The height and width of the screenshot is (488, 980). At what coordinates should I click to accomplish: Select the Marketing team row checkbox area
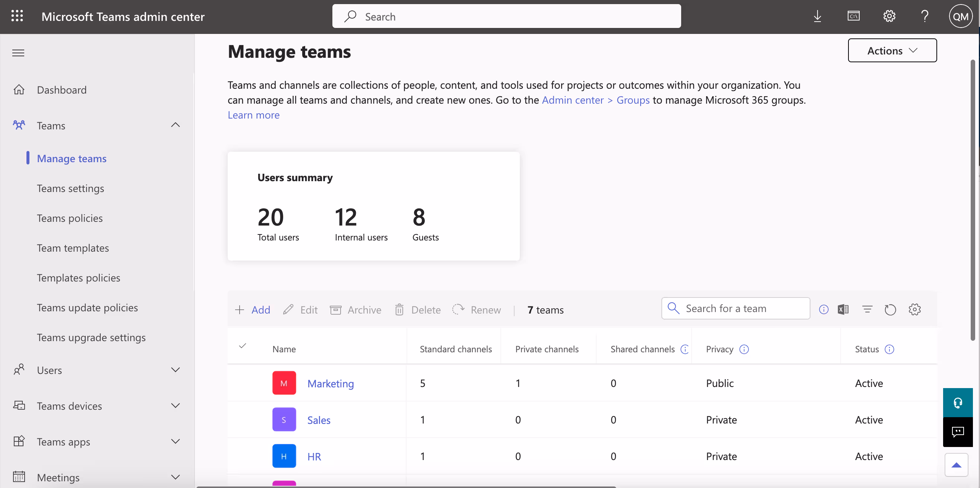(x=242, y=383)
